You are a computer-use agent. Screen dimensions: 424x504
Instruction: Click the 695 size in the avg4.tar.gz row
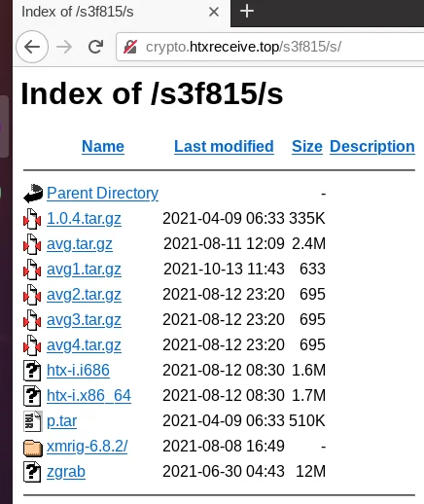coord(312,344)
